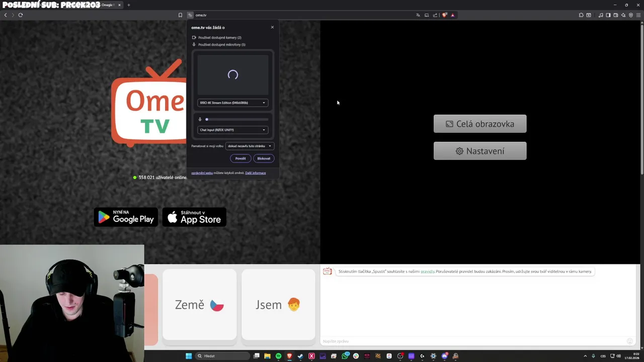Open Task View on the taskbar
644x362 pixels.
[257, 356]
